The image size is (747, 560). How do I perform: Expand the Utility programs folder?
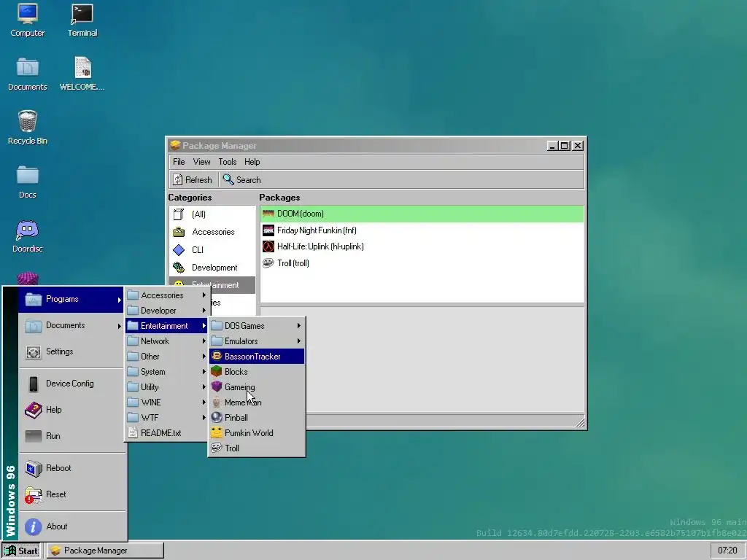(167, 386)
